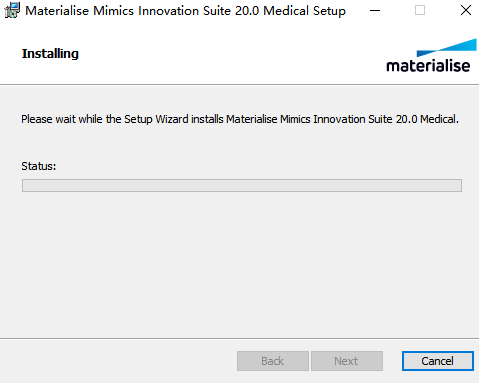The width and height of the screenshot is (479, 383).
Task: Click the disabled Back button
Action: tap(273, 361)
